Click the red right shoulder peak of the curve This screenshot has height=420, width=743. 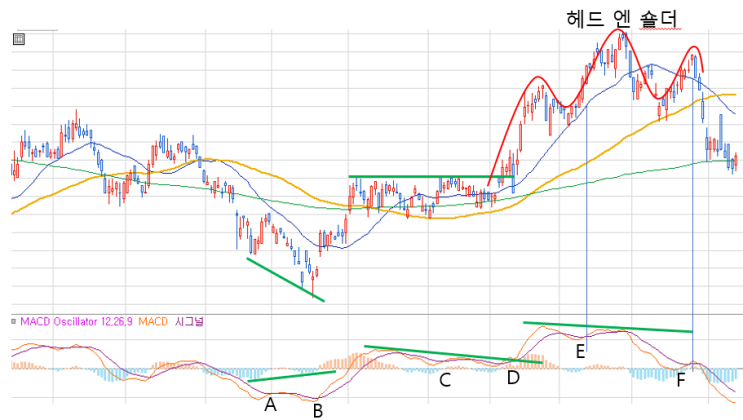click(694, 47)
